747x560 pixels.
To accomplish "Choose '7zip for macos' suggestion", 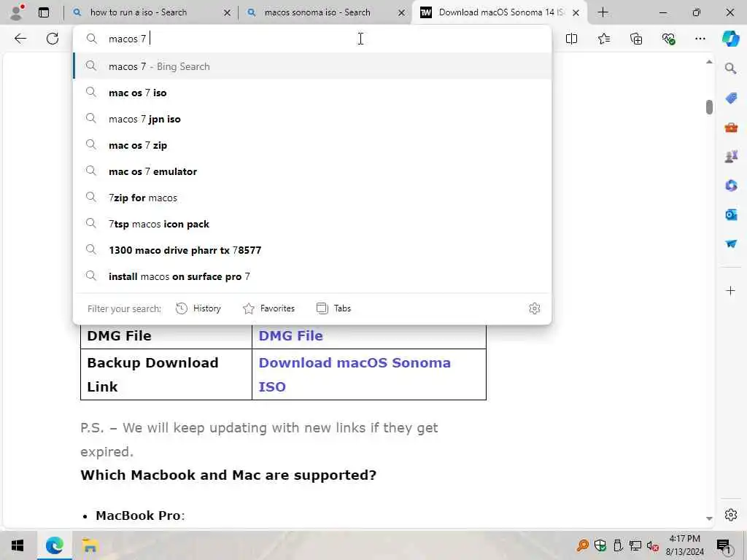I will pyautogui.click(x=312, y=198).
